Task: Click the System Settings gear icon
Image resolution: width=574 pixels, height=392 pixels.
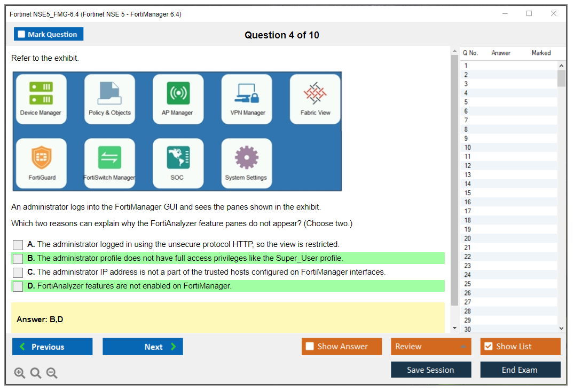Action: (x=246, y=158)
